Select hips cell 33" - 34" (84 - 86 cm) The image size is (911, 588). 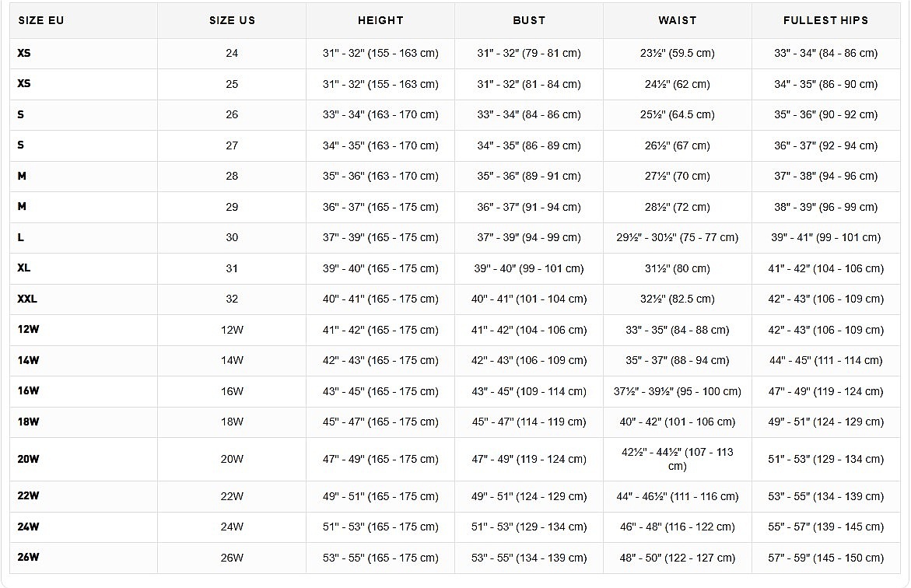pos(825,53)
